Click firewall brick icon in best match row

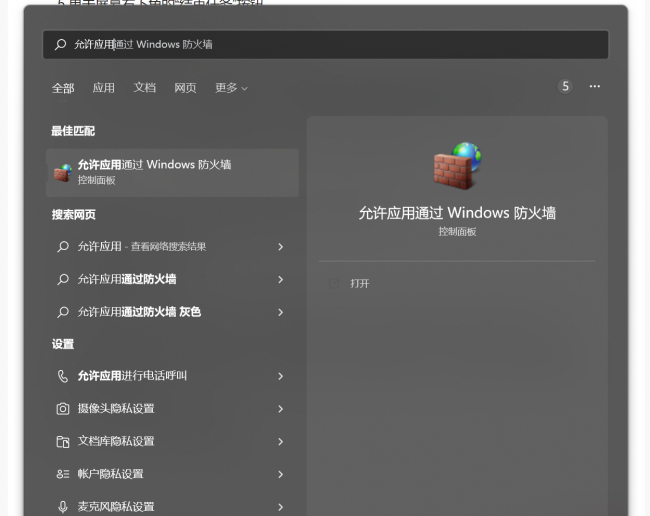coord(63,172)
